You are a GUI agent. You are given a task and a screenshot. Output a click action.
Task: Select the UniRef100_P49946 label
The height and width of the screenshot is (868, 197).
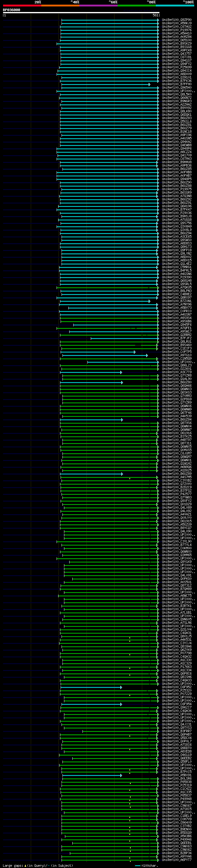(x=176, y=839)
